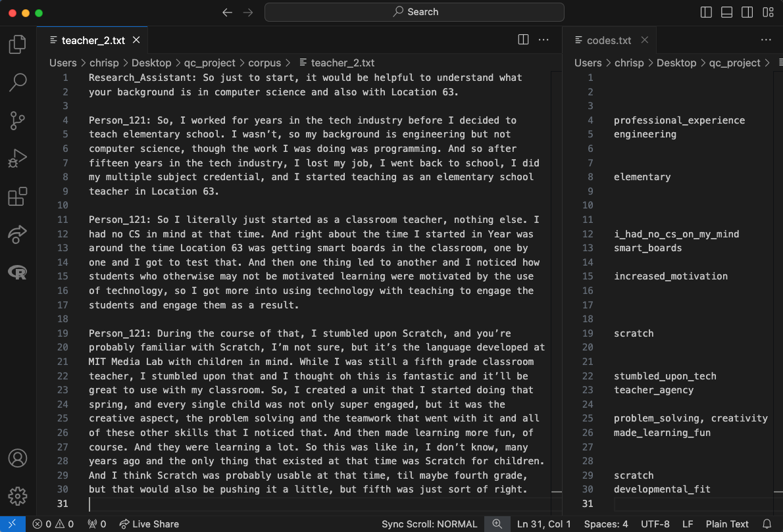Open the zoom magnifier in status bar
This screenshot has height=532, width=783.
(x=497, y=524)
